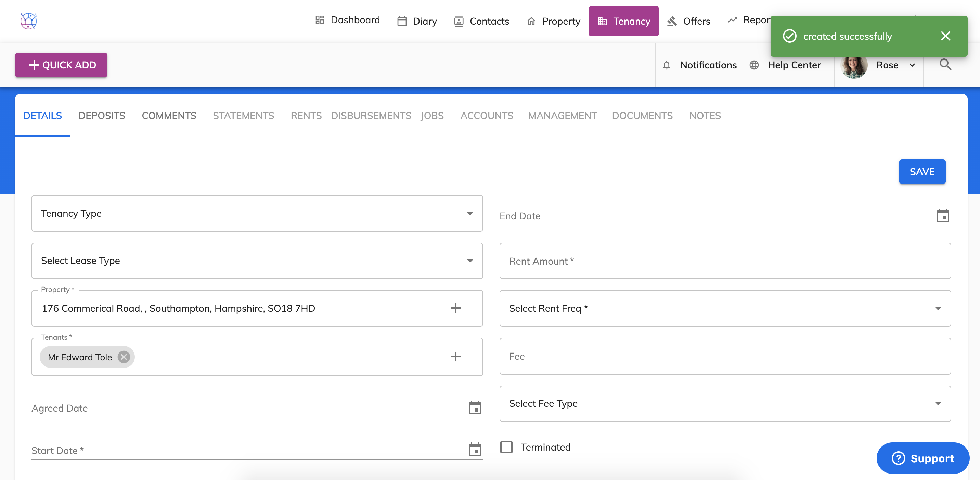The width and height of the screenshot is (980, 480).
Task: Open Select Rent Freq dropdown
Action: pos(938,309)
